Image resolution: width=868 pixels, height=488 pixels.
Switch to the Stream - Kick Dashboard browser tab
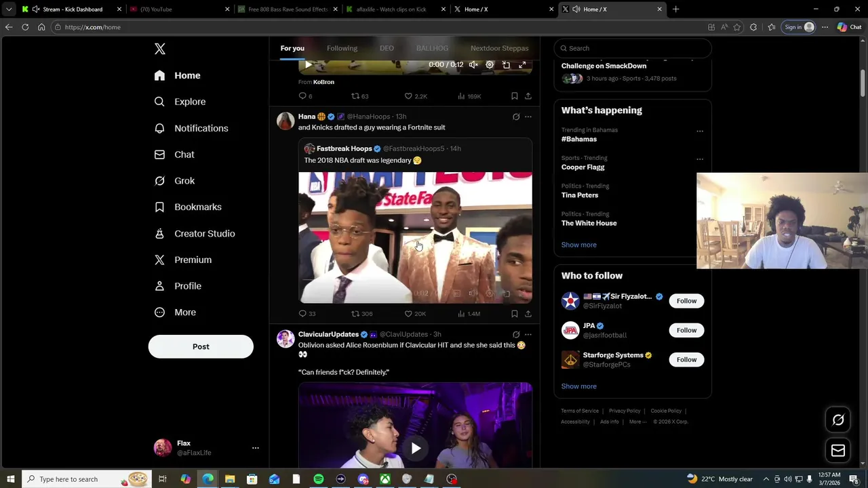click(72, 9)
